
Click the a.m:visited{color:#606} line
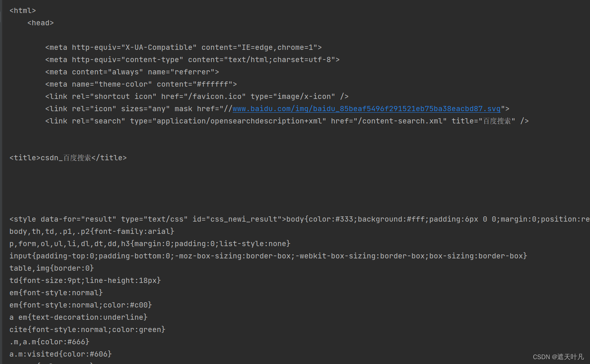(61, 354)
